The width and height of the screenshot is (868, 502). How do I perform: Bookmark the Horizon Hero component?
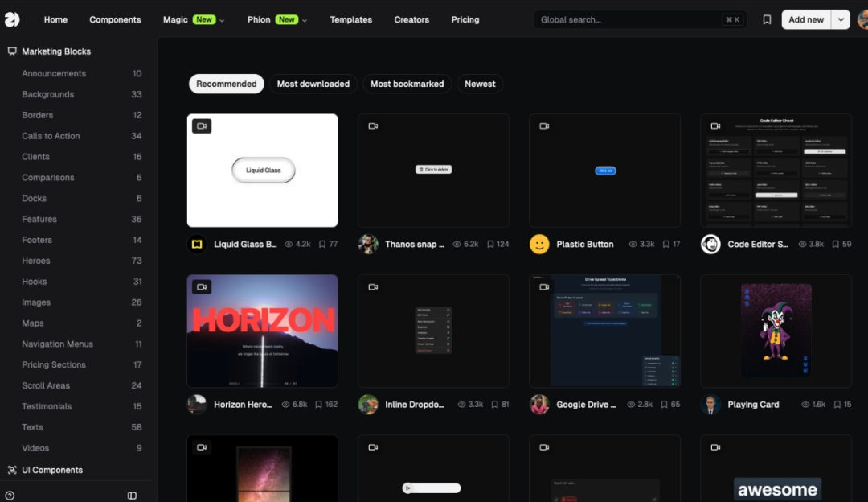pos(319,405)
